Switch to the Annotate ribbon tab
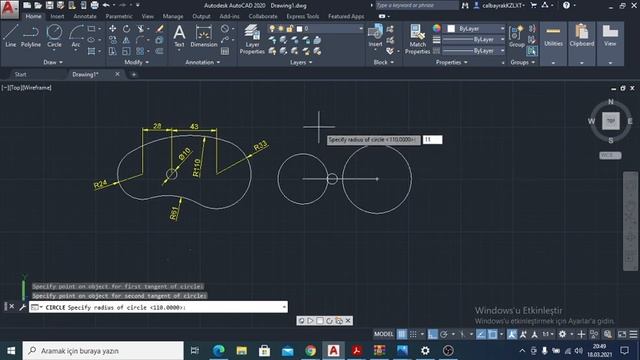This screenshot has width=640, height=360. pyautogui.click(x=85, y=16)
